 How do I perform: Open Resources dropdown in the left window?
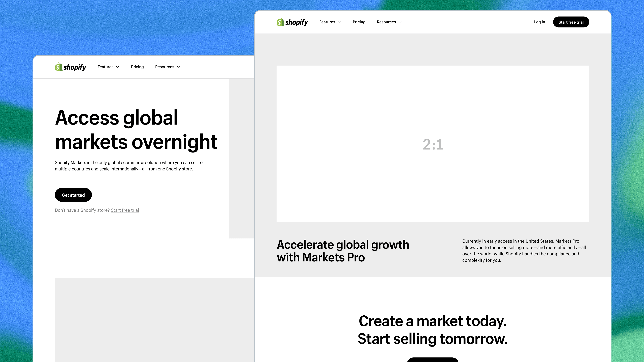pos(168,67)
